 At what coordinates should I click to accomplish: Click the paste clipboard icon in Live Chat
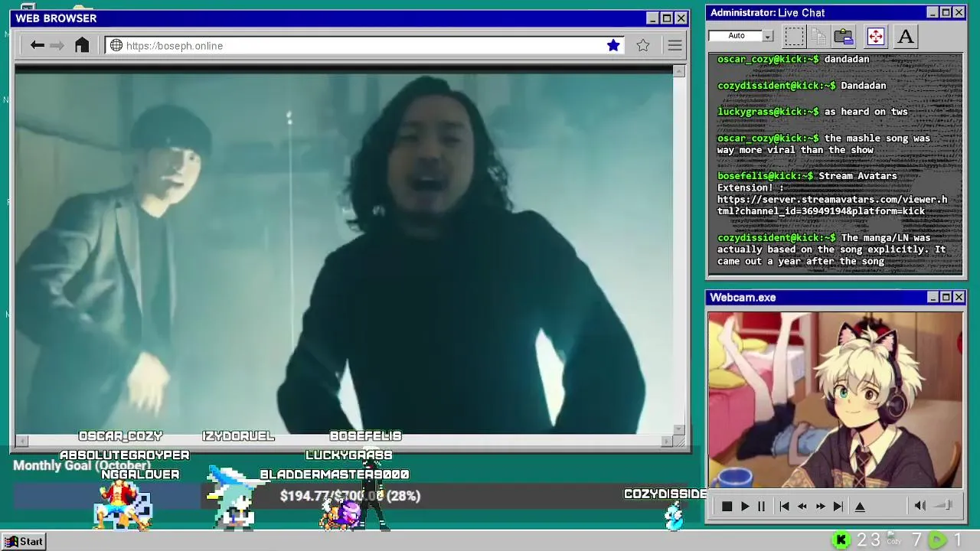point(844,36)
